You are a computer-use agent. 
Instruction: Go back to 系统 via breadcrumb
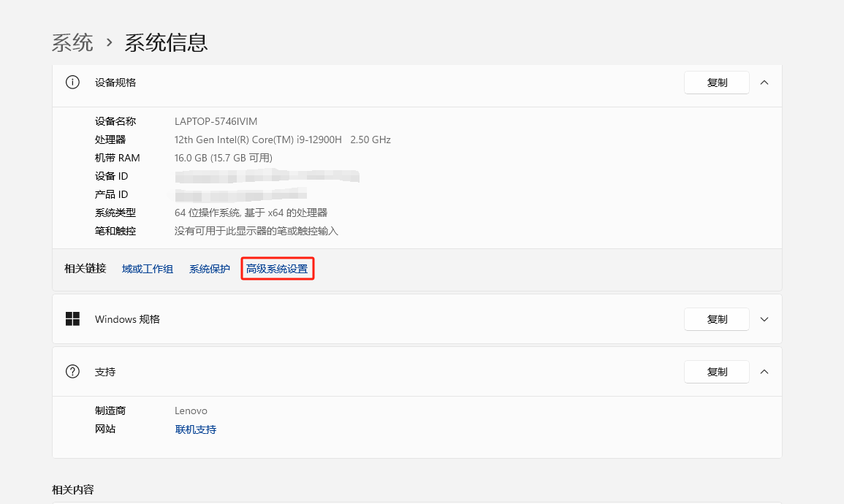(x=72, y=42)
